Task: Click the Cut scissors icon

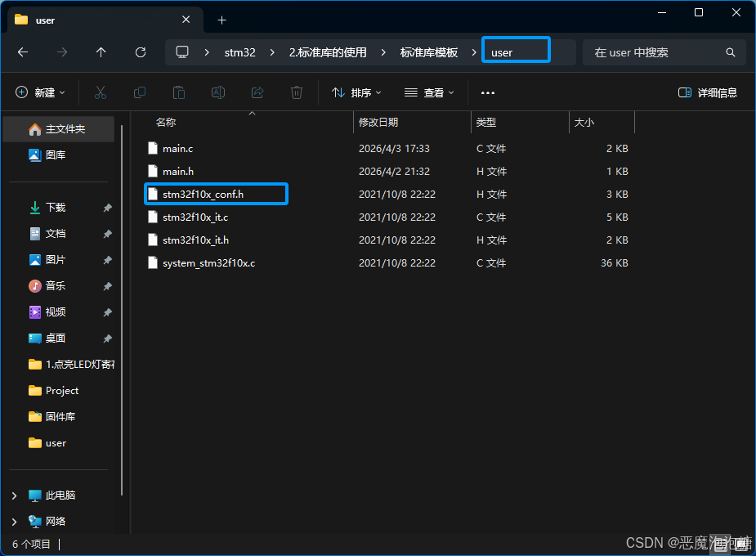Action: pyautogui.click(x=101, y=92)
